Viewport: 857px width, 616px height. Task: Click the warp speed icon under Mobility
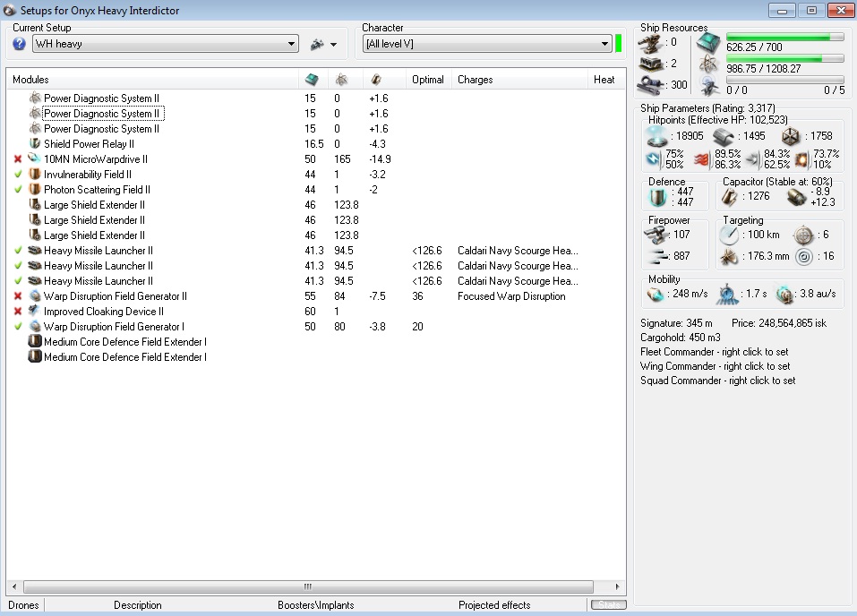pyautogui.click(x=784, y=295)
